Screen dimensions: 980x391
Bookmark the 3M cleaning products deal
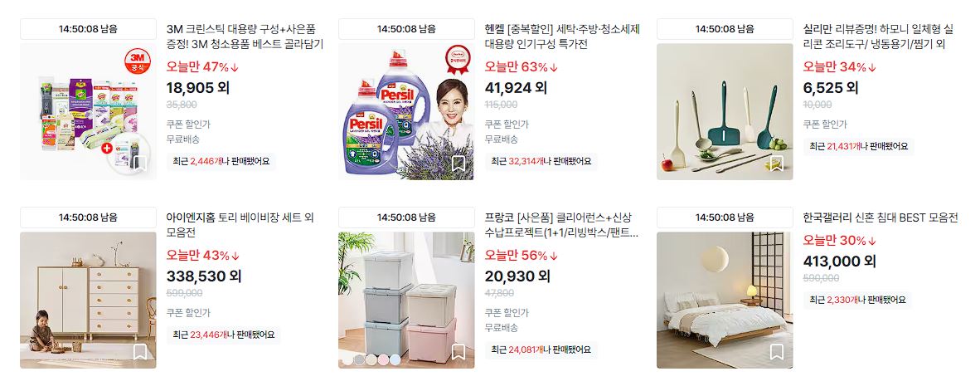point(140,164)
